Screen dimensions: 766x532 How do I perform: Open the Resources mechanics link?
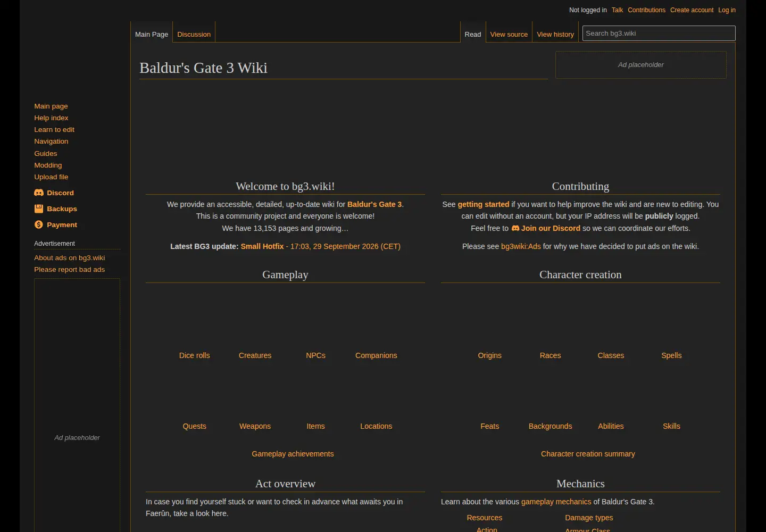[485, 518]
